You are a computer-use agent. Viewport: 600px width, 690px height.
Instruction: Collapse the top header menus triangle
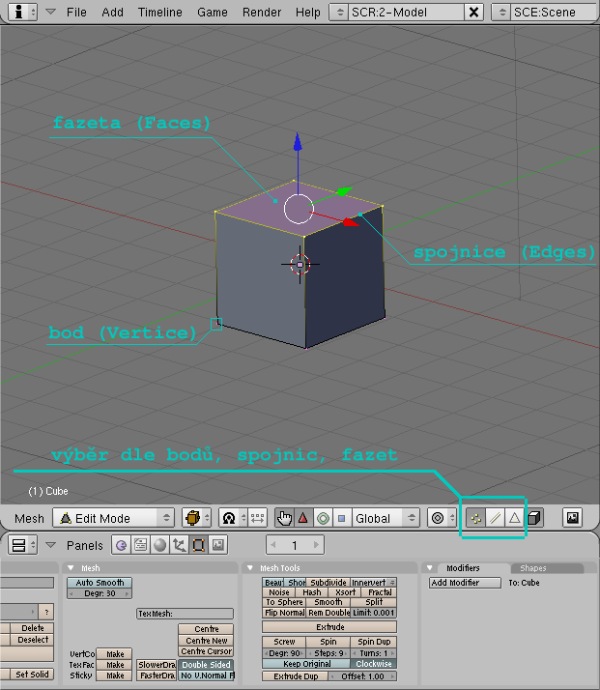coord(51,11)
